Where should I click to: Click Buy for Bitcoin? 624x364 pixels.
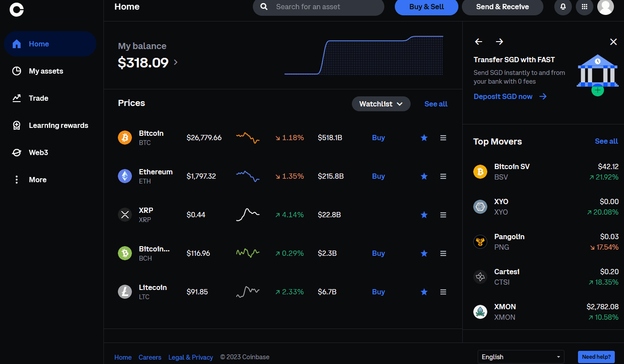tap(378, 138)
